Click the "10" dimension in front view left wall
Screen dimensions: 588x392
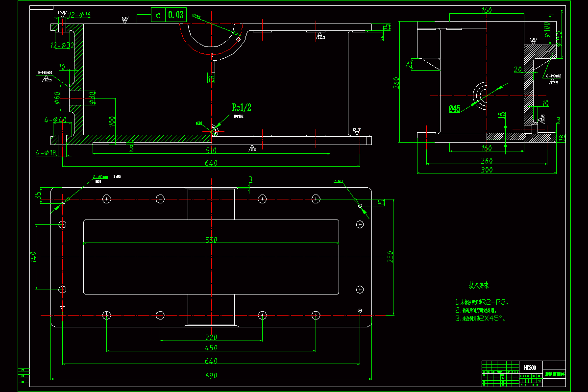pyautogui.click(x=62, y=67)
